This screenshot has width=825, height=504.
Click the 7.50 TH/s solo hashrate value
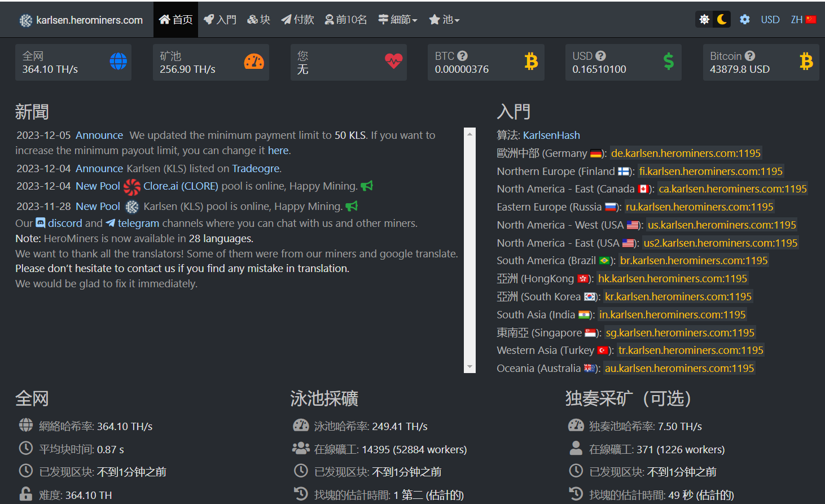pyautogui.click(x=680, y=427)
